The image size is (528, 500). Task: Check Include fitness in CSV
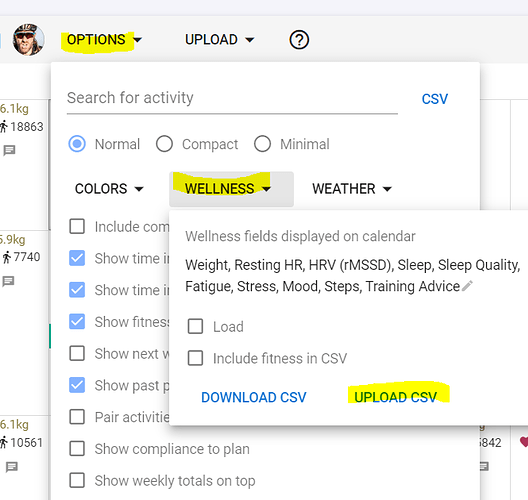pos(195,358)
